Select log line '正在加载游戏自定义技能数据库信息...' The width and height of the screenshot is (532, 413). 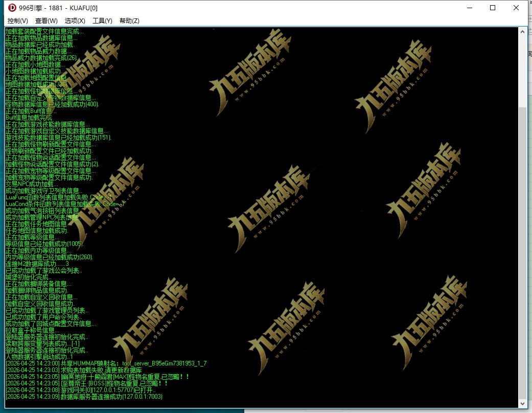click(x=57, y=131)
